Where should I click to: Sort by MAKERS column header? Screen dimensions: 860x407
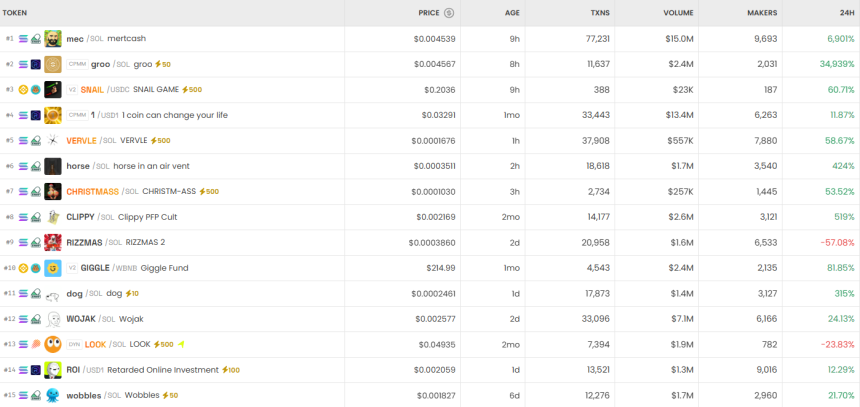click(762, 13)
